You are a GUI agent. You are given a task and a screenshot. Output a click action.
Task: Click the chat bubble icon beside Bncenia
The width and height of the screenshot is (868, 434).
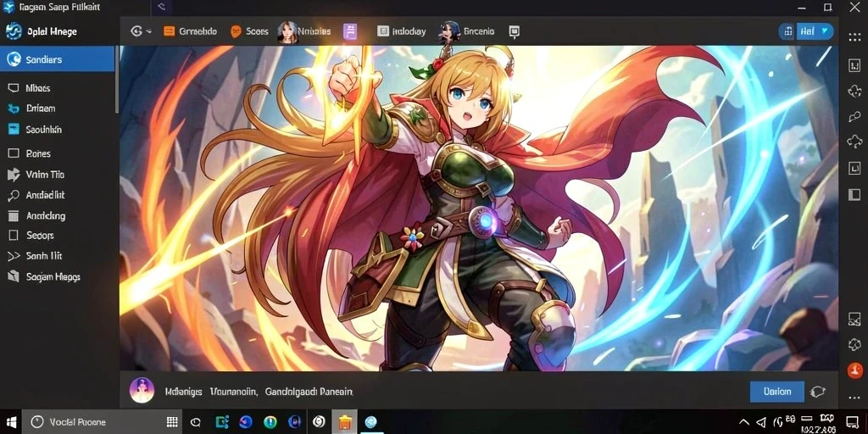coord(515,32)
